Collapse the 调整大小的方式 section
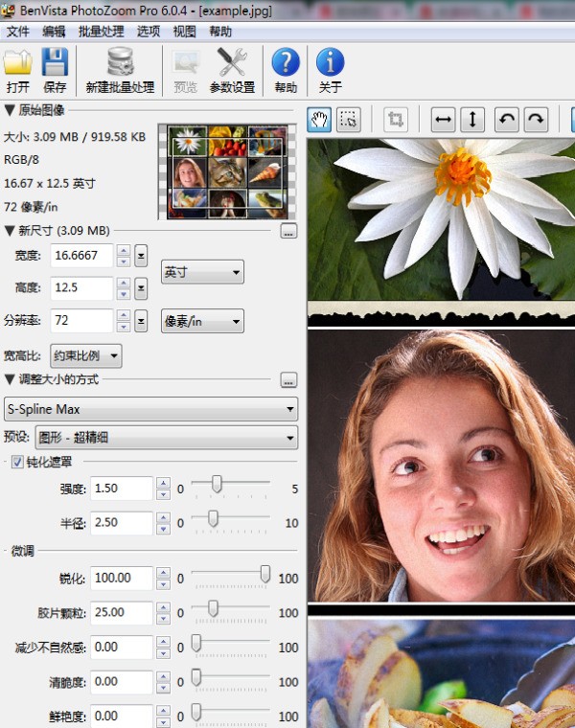 [10, 380]
